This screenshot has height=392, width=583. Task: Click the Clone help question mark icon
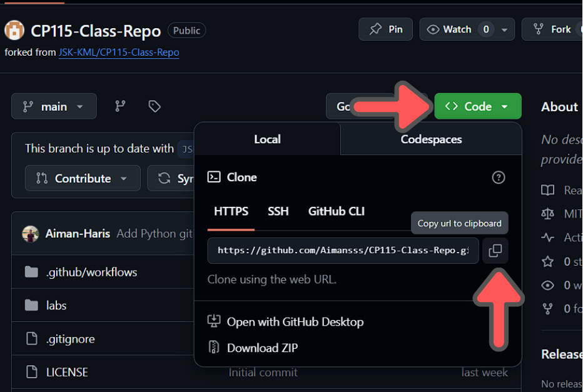click(x=498, y=177)
